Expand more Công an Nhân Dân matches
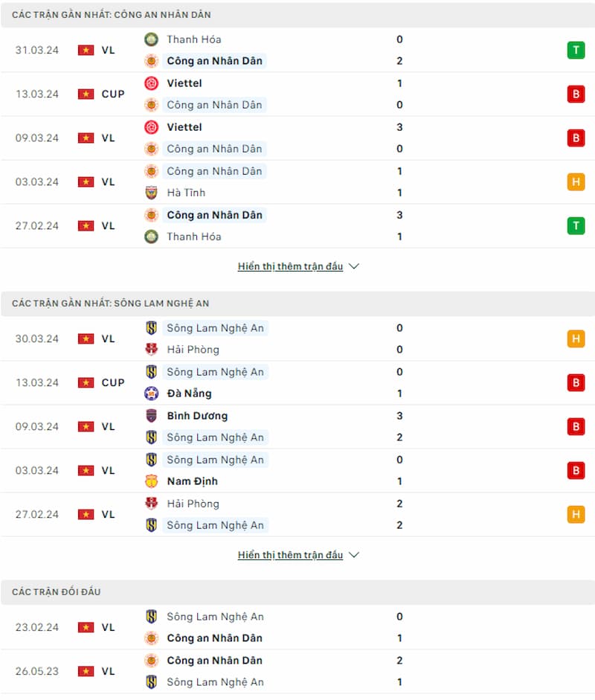This screenshot has width=595, height=700. click(290, 266)
